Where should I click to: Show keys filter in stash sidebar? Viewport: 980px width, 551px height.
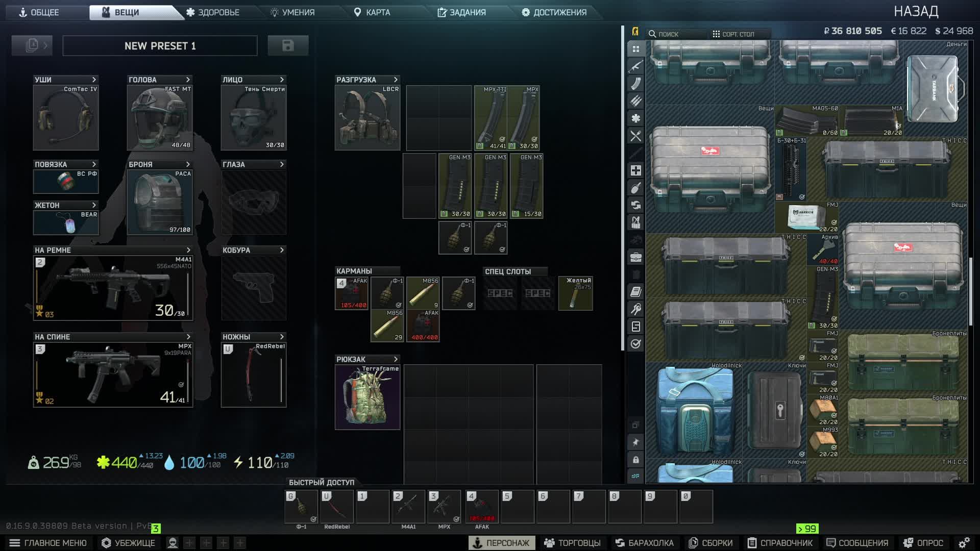coord(635,309)
